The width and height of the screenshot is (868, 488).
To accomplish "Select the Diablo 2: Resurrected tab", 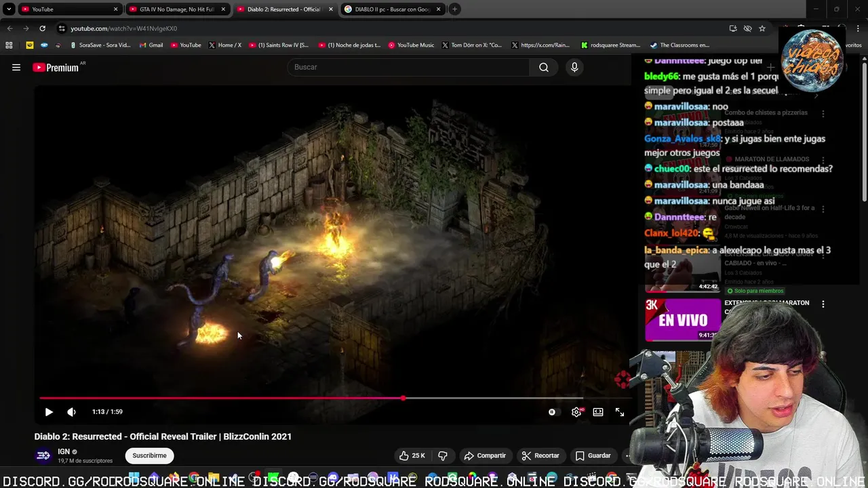I will pyautogui.click(x=284, y=9).
